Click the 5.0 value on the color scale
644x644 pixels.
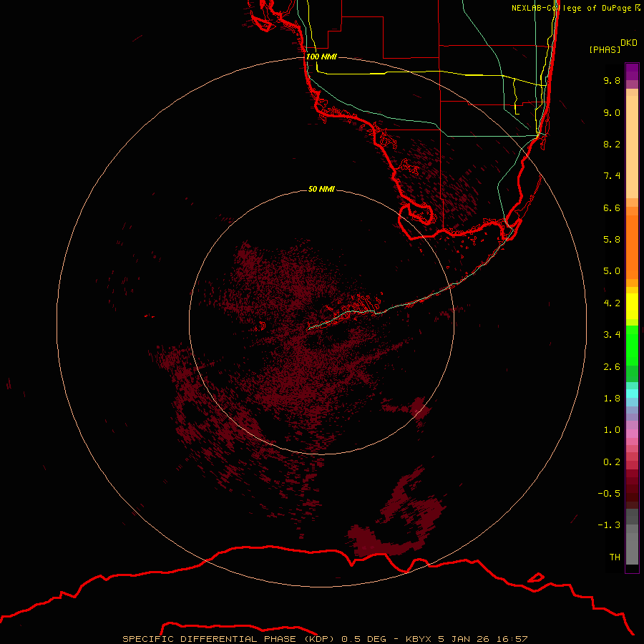click(x=612, y=271)
